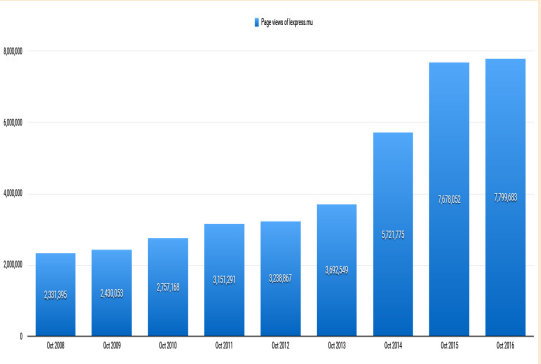The image size is (541, 364).
Task: Click the 4,000,000 y-axis label
Action: click(x=13, y=194)
